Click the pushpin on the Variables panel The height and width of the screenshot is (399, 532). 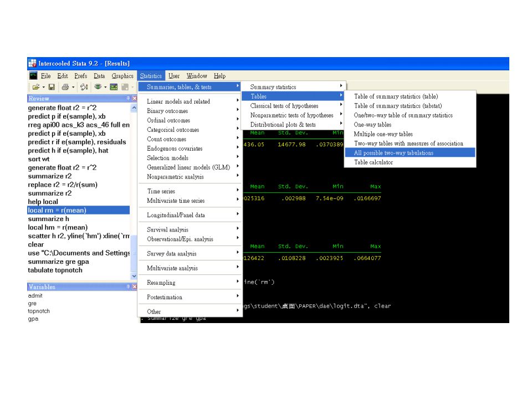pos(128,287)
